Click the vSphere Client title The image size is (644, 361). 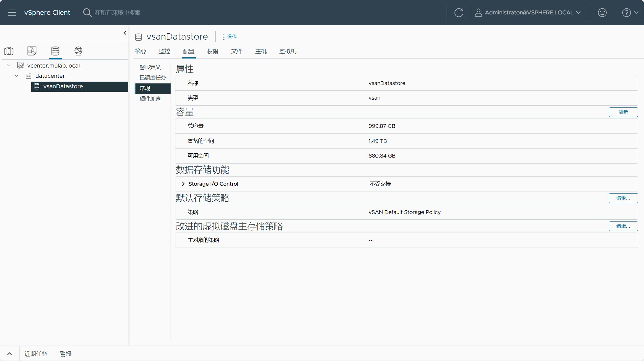(x=47, y=13)
